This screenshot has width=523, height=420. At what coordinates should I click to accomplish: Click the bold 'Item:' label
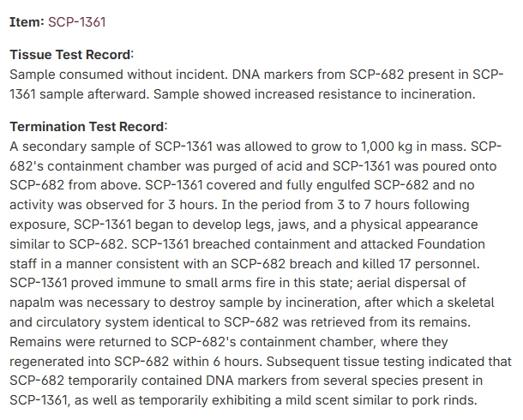(27, 22)
